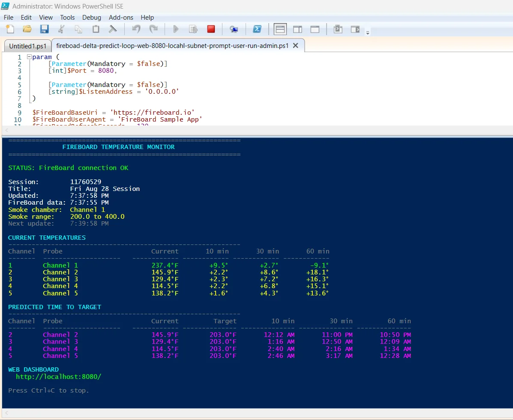Click the Show Command Add-on icon

[355, 29]
